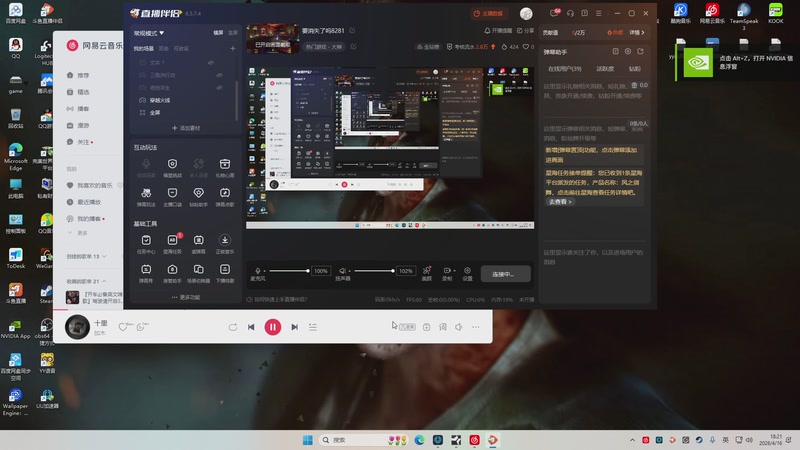Open the message inbox icon with badge

click(554, 13)
